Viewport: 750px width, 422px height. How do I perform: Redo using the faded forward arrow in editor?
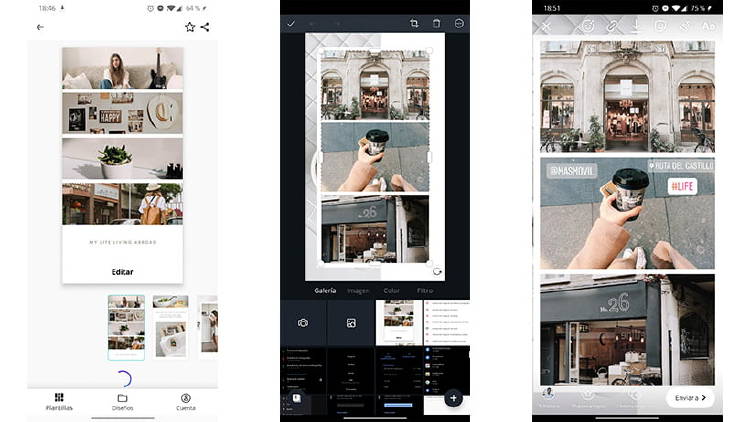tap(338, 23)
